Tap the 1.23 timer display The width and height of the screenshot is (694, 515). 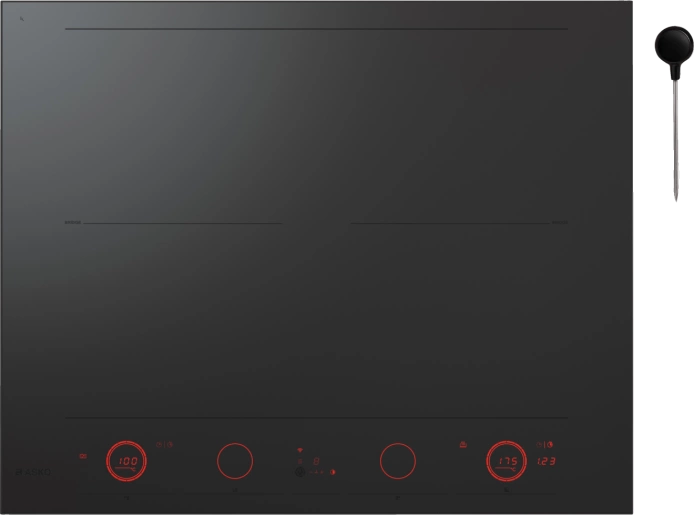(x=546, y=461)
